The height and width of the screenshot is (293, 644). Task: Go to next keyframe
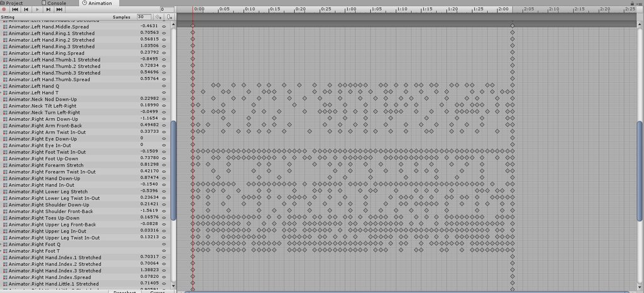pos(48,9)
